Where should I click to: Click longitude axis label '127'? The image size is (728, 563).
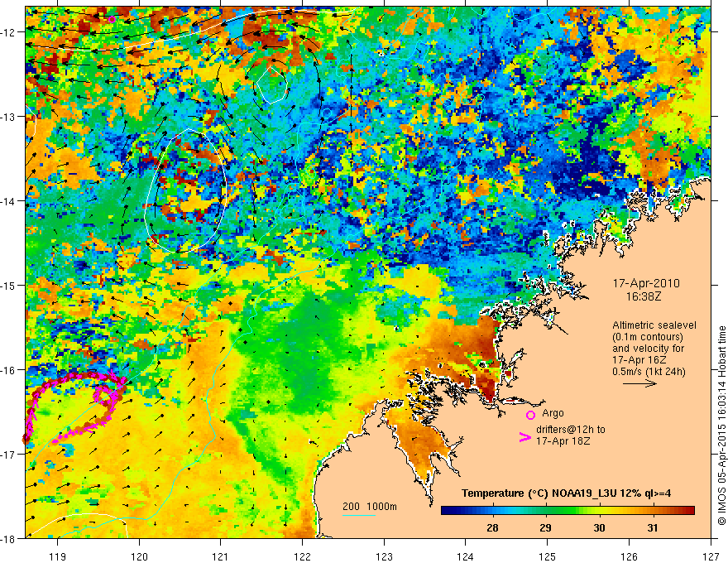click(711, 556)
